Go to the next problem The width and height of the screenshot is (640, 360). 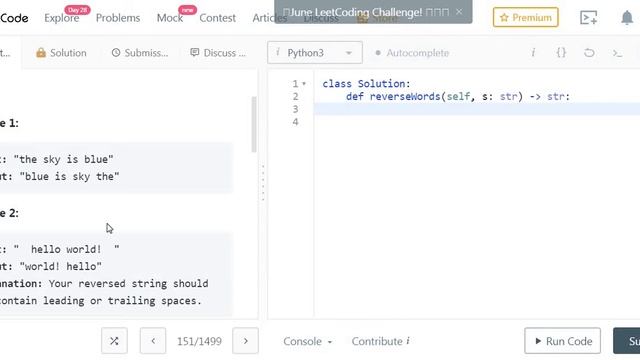[x=245, y=341]
